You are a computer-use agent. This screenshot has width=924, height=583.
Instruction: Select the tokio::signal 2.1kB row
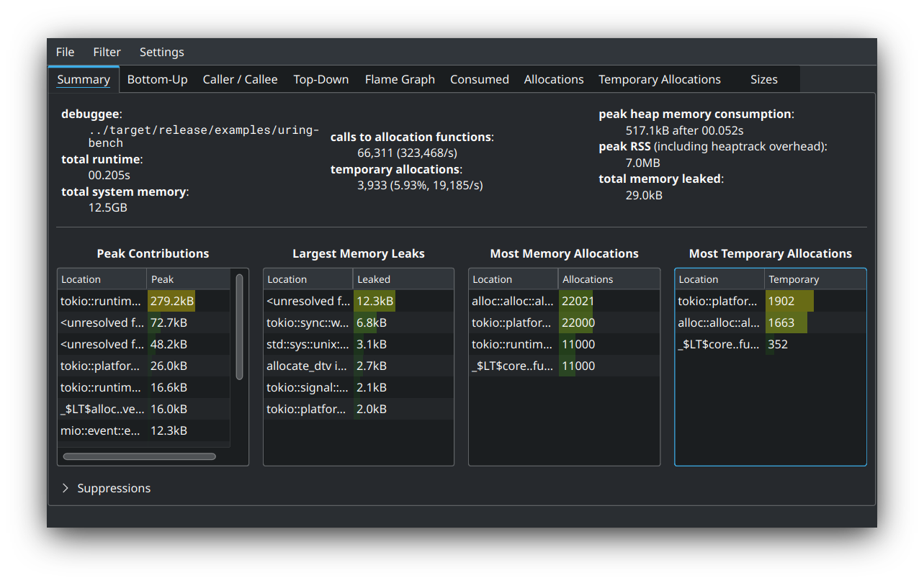[x=359, y=387]
